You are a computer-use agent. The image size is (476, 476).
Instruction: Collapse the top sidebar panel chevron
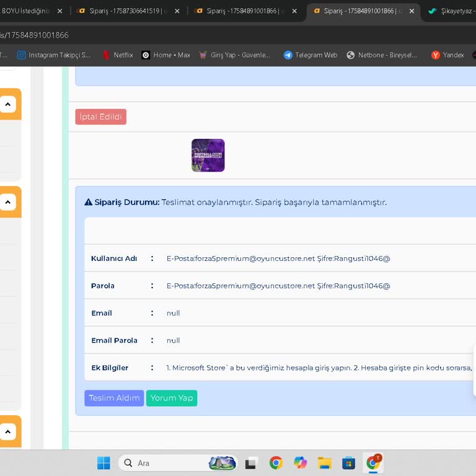(x=7, y=104)
